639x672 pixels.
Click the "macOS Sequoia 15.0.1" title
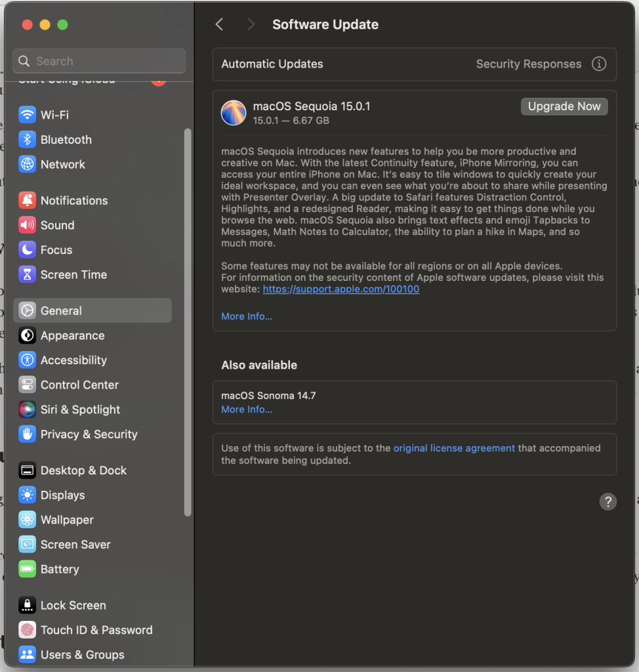[x=312, y=106]
